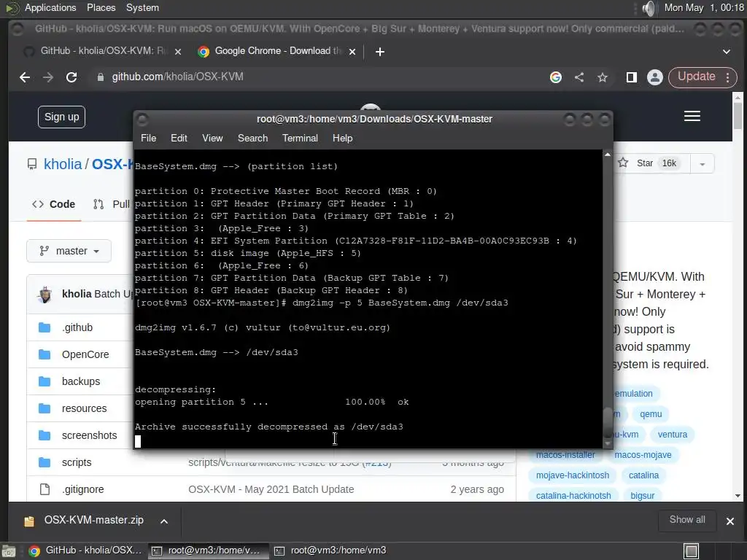Click the padlock site info icon
The height and width of the screenshot is (560, 747).
click(100, 77)
